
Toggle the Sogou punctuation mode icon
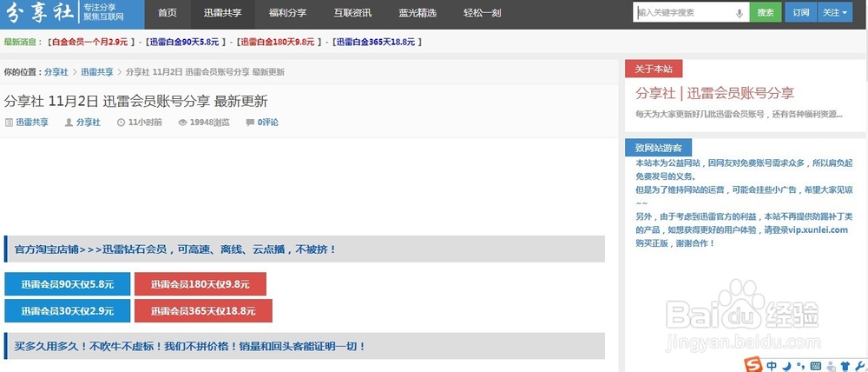[800, 366]
